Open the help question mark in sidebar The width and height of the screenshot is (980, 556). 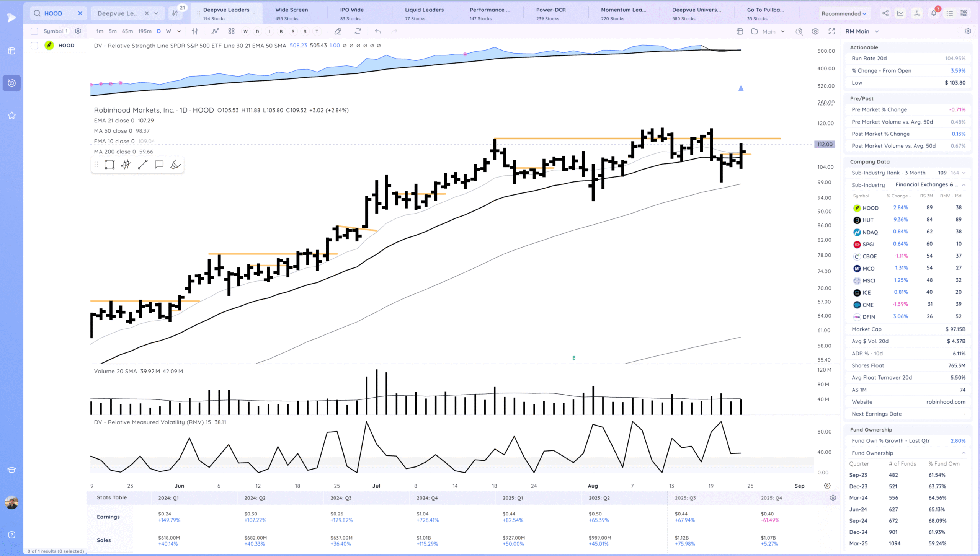click(12, 535)
